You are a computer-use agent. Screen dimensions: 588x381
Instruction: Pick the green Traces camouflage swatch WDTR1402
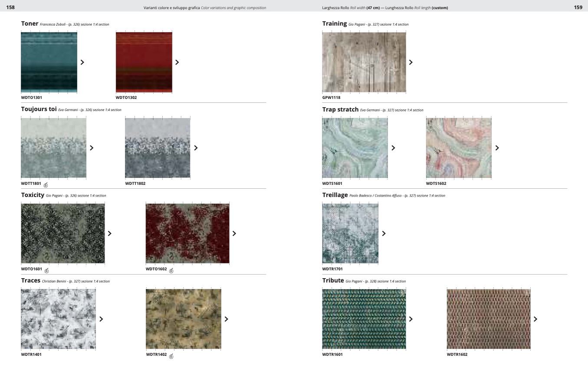tap(183, 319)
